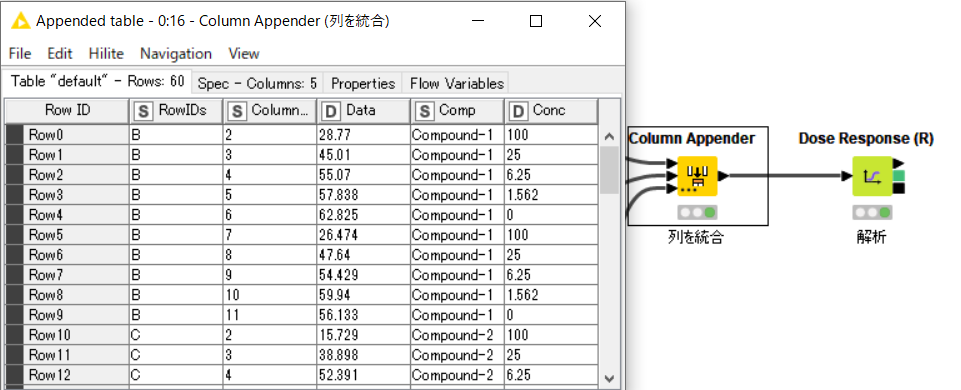Click the Column cell 11 in Row9
Image resolution: width=961 pixels, height=390 pixels.
coord(270,315)
